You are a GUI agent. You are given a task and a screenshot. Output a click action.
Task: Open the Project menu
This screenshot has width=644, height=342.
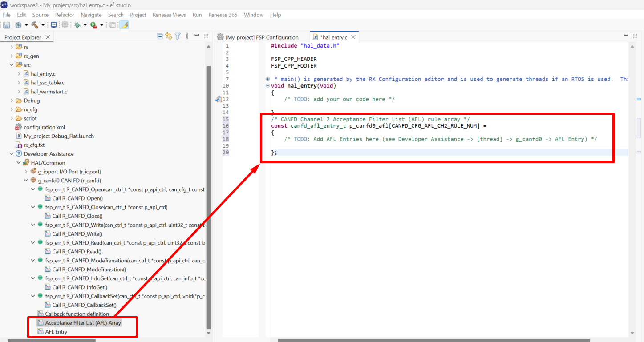pos(138,15)
